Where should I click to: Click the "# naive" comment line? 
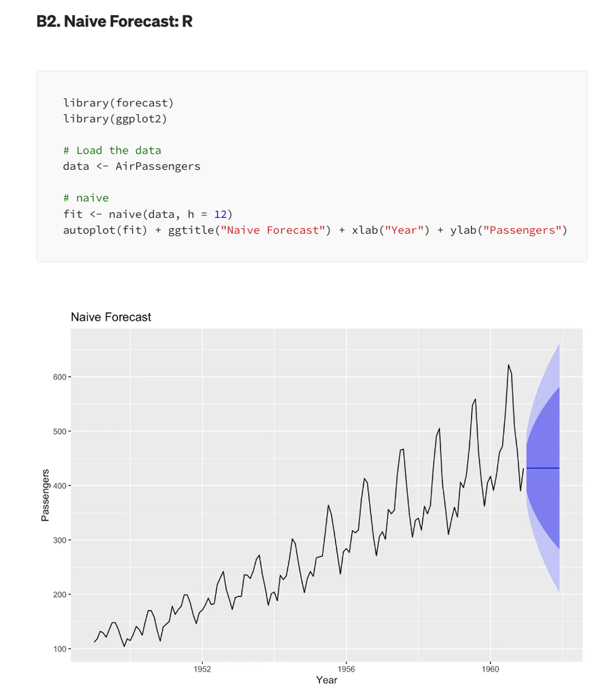(86, 198)
